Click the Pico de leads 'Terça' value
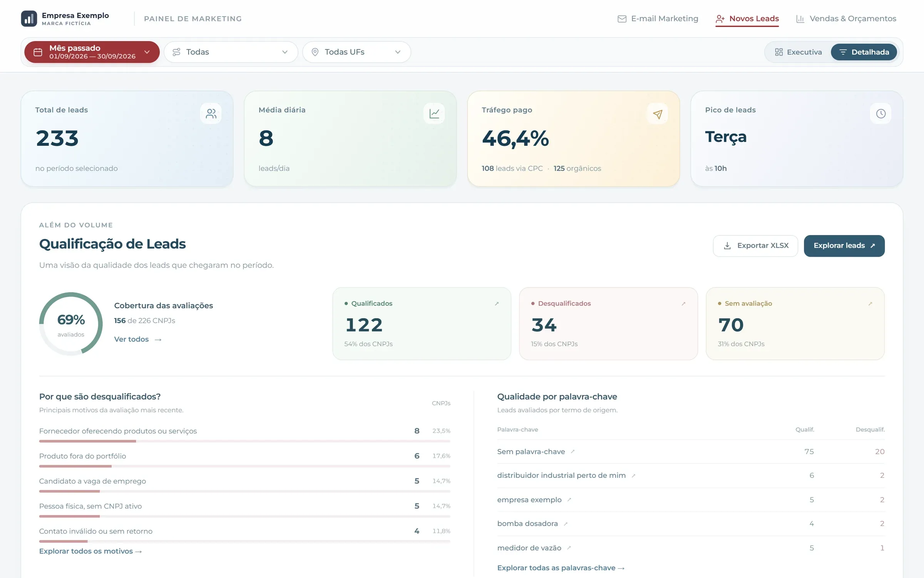 (x=726, y=137)
